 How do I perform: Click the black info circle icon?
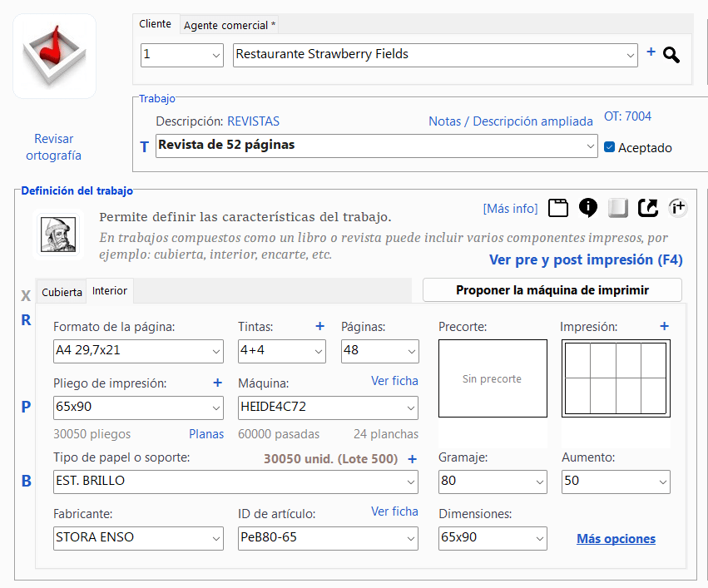point(588,207)
